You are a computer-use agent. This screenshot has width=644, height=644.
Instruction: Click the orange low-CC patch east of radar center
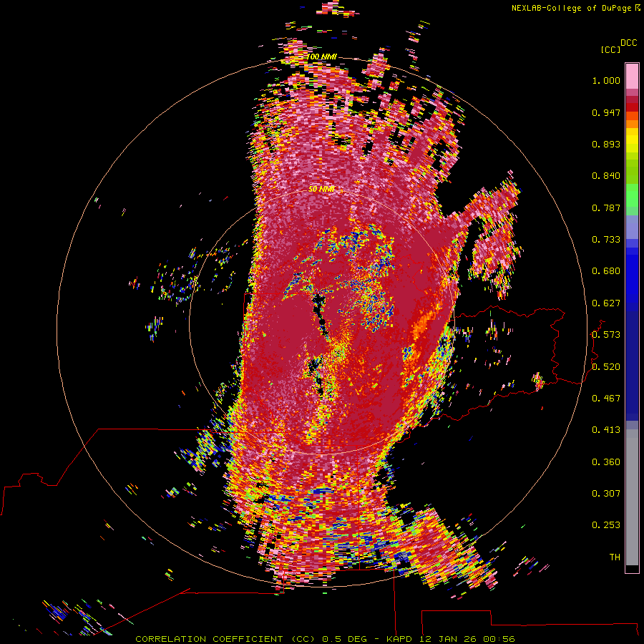click(423, 324)
